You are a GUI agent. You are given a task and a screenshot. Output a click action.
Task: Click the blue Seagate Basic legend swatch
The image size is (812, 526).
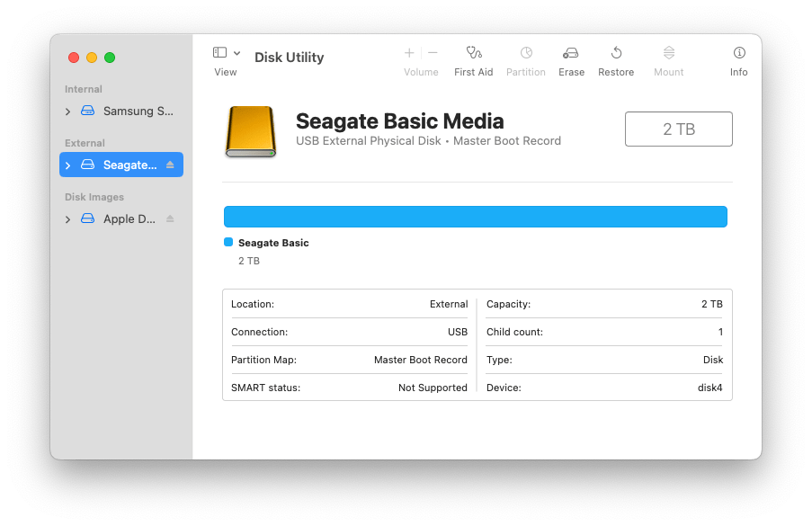[x=228, y=243]
